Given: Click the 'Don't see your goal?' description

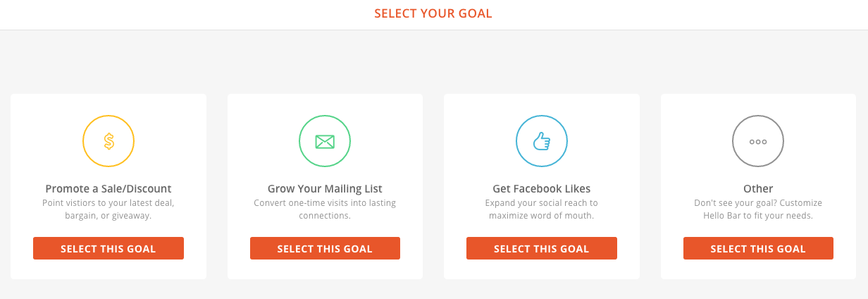Looking at the screenshot, I should pos(758,209).
